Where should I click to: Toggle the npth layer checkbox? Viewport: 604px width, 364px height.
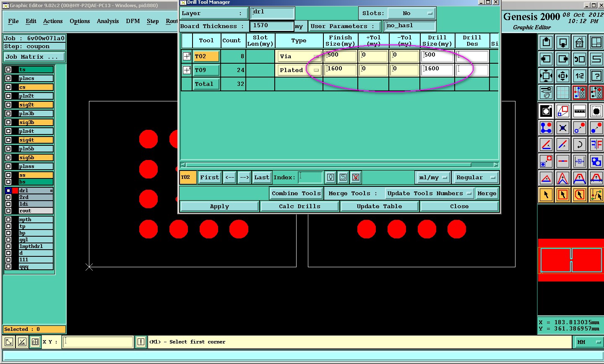(x=8, y=219)
